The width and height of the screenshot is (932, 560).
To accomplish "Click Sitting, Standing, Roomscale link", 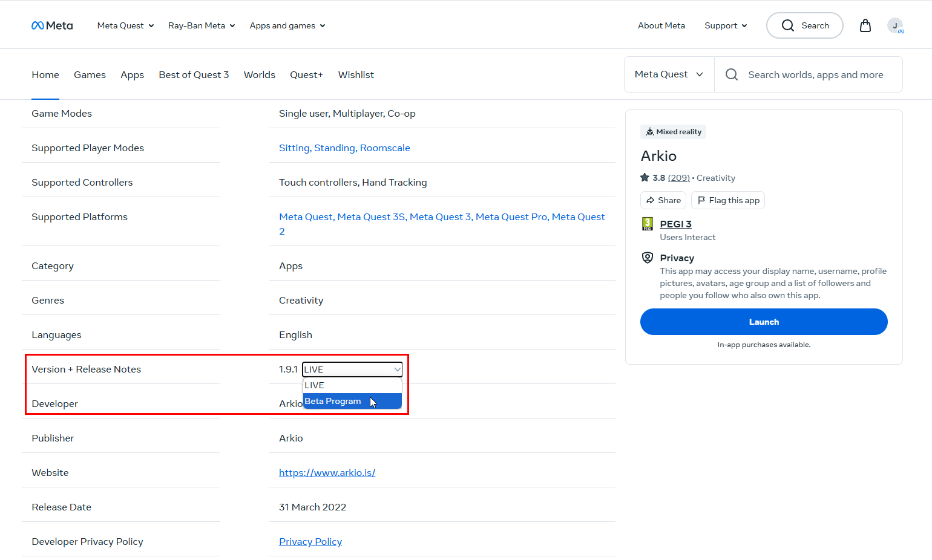I will pyautogui.click(x=344, y=148).
